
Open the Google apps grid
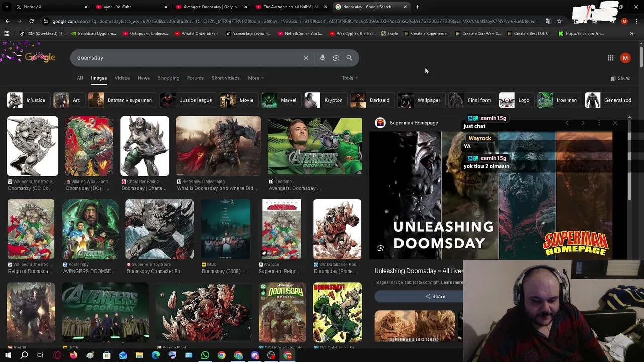pos(611,58)
